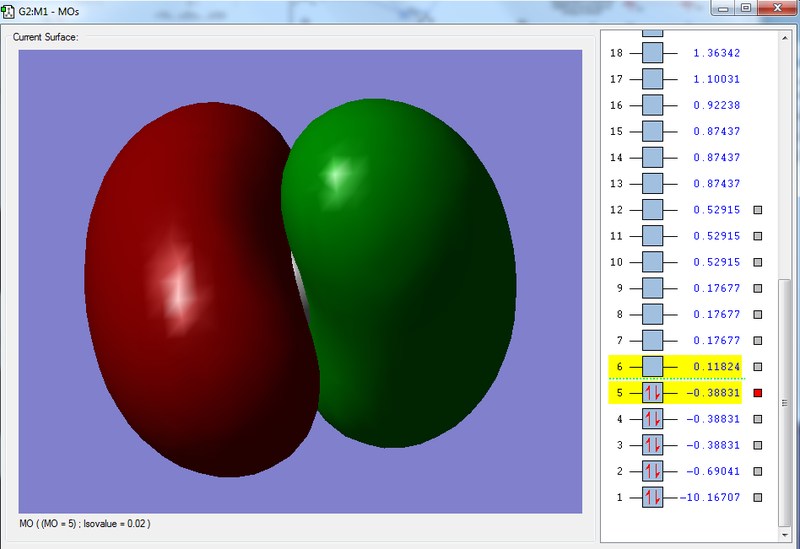Click the orbital list scrollbar thumb

click(785, 403)
